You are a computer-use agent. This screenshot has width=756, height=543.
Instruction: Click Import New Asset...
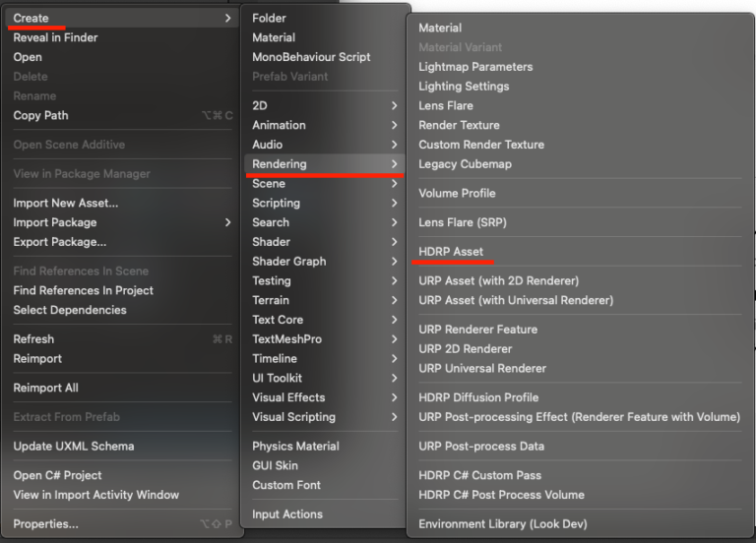[x=65, y=203]
